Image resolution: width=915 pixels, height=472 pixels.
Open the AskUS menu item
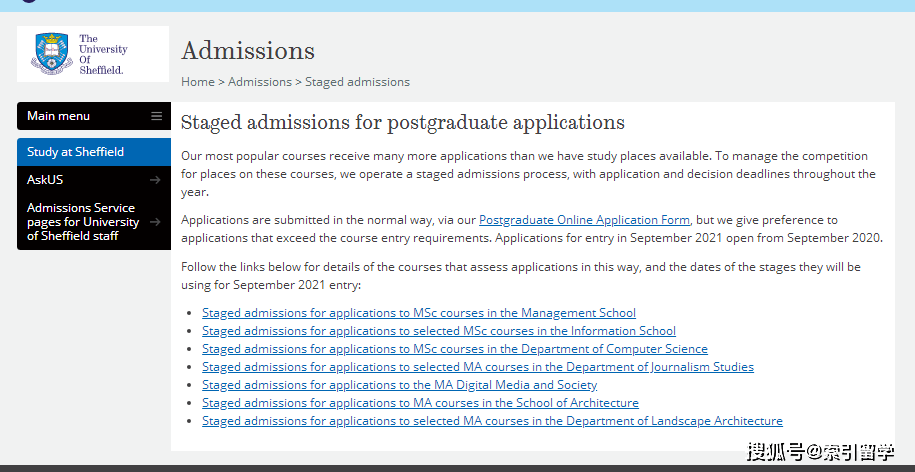pos(45,180)
